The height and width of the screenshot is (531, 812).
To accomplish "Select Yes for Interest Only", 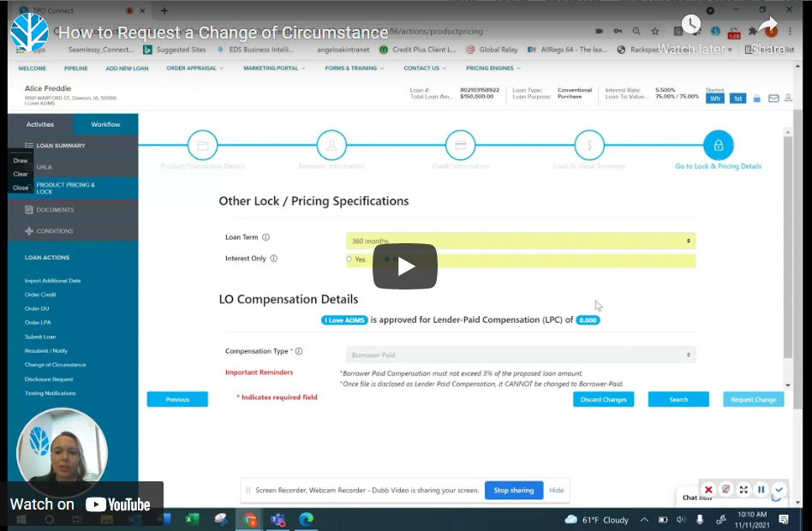I will [x=349, y=259].
